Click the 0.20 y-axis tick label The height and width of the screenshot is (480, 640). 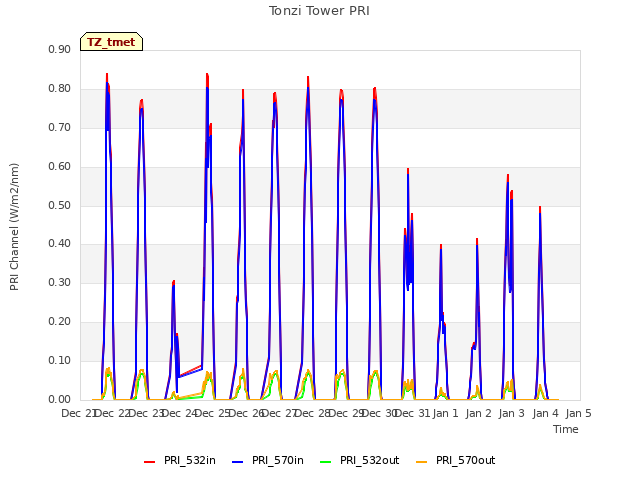(60, 321)
